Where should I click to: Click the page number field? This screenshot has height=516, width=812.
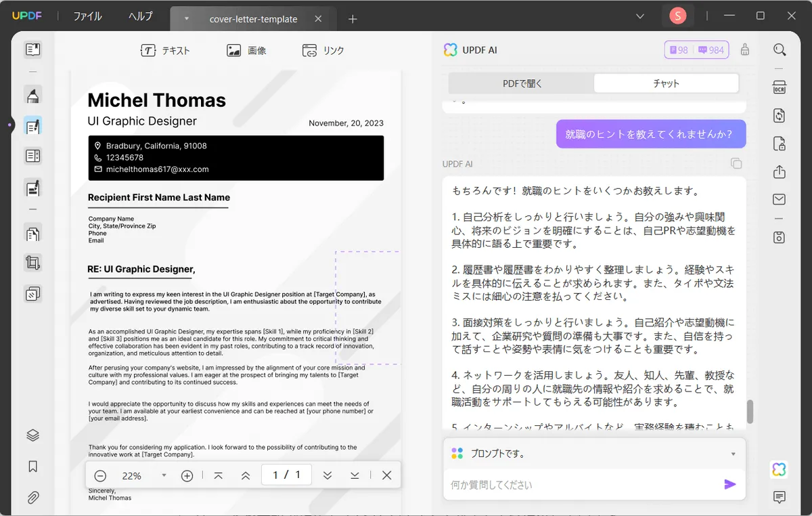coord(286,475)
